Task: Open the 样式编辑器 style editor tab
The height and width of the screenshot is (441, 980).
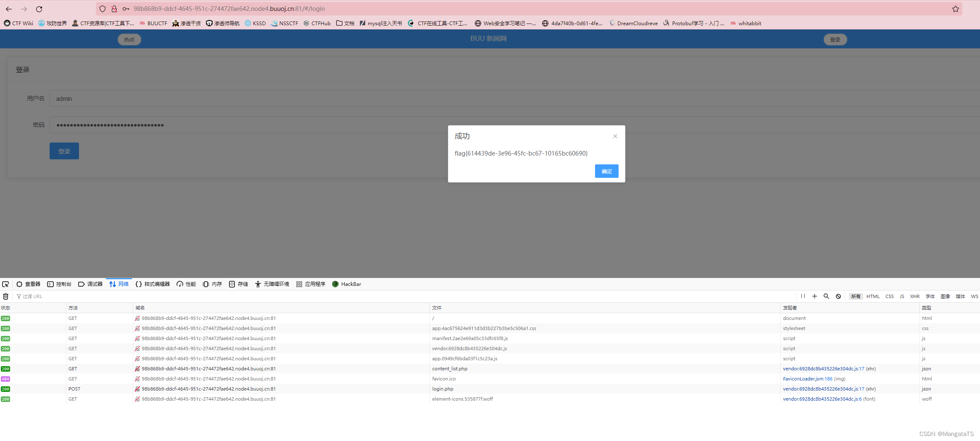Action: pos(153,284)
